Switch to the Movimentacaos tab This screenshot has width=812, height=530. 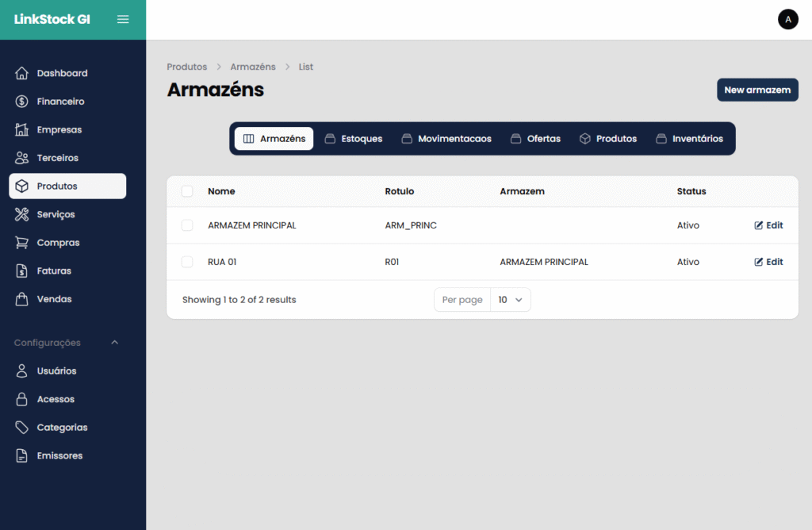pyautogui.click(x=446, y=139)
